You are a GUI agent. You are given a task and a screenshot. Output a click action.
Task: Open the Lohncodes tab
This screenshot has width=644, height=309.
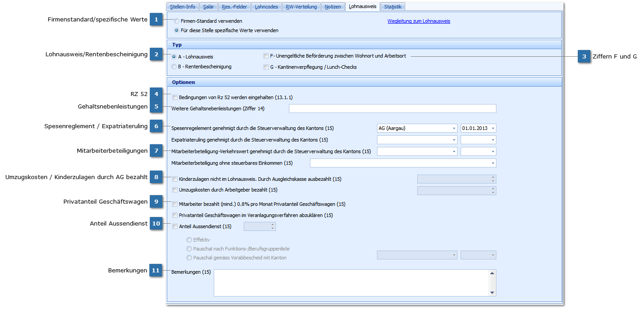tap(266, 7)
